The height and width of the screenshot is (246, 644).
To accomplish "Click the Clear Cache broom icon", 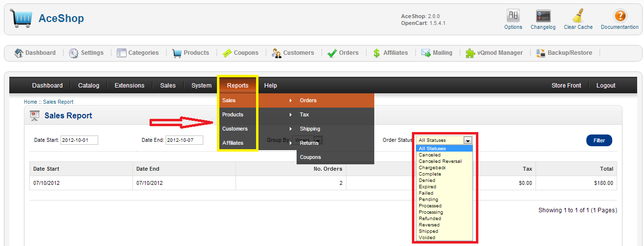I will (579, 16).
